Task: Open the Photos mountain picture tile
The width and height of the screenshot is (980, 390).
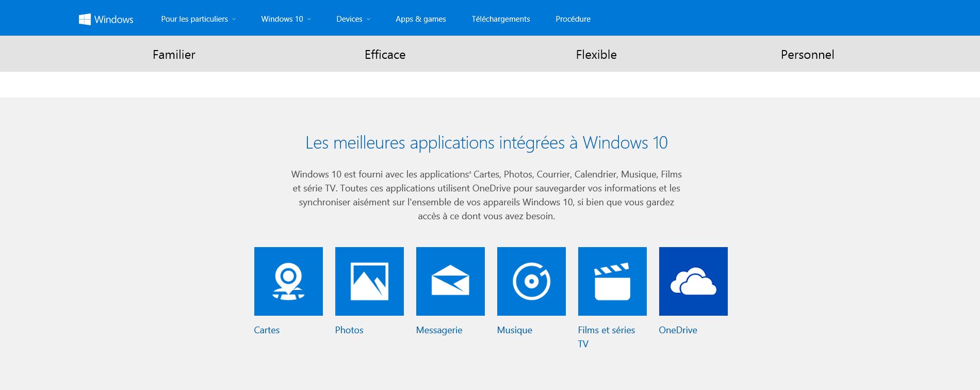Action: [369, 281]
